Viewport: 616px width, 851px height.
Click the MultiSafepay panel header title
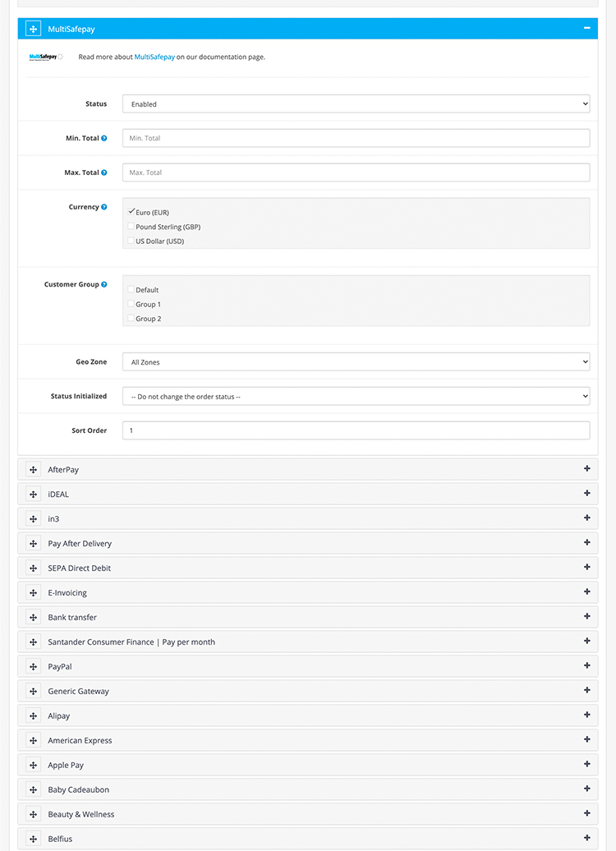71,30
